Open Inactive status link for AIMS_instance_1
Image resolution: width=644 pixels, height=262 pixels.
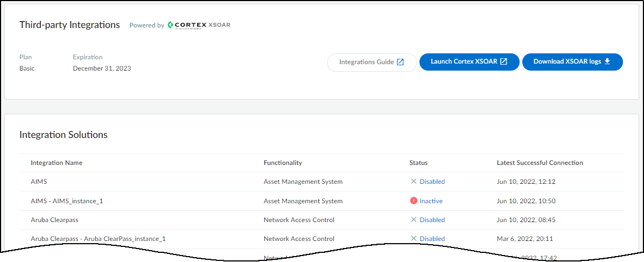pyautogui.click(x=431, y=201)
